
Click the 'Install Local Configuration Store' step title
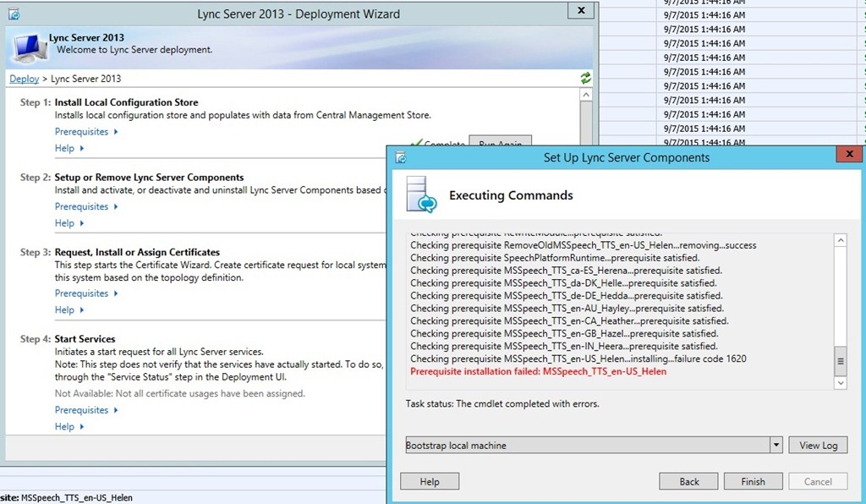pos(126,102)
